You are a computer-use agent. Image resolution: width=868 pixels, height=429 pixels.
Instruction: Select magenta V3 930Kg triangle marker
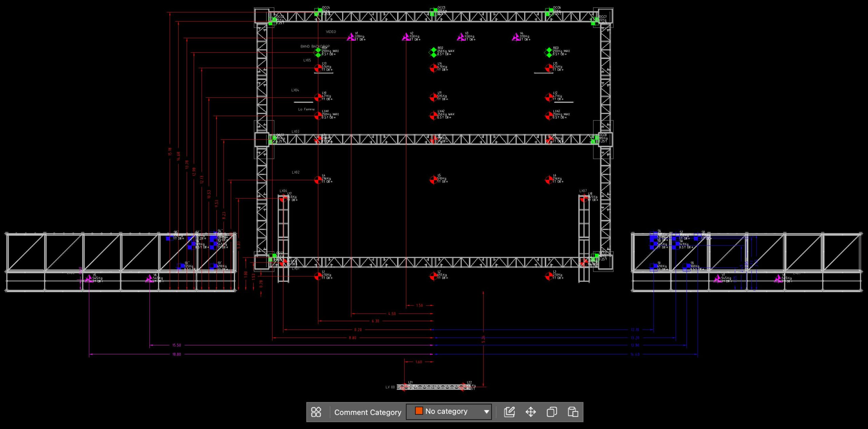pos(461,37)
